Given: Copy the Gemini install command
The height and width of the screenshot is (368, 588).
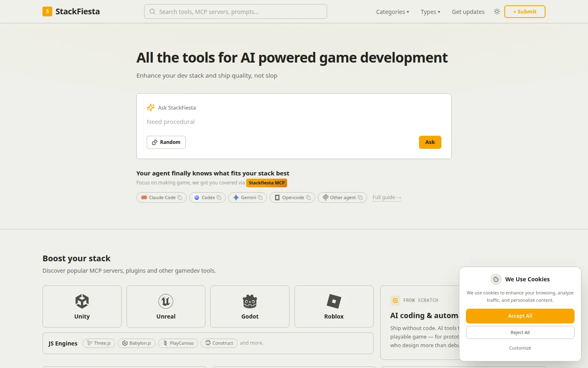Looking at the screenshot, I should click(x=260, y=197).
